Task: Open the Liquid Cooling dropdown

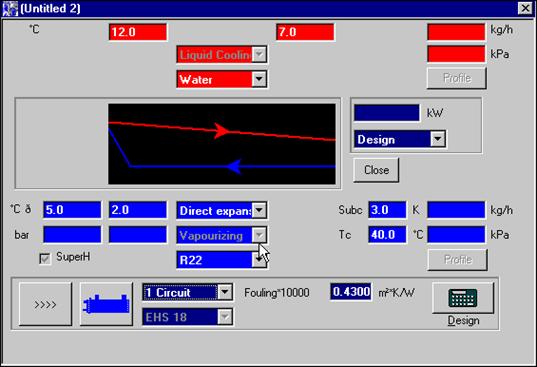Action: click(x=259, y=54)
